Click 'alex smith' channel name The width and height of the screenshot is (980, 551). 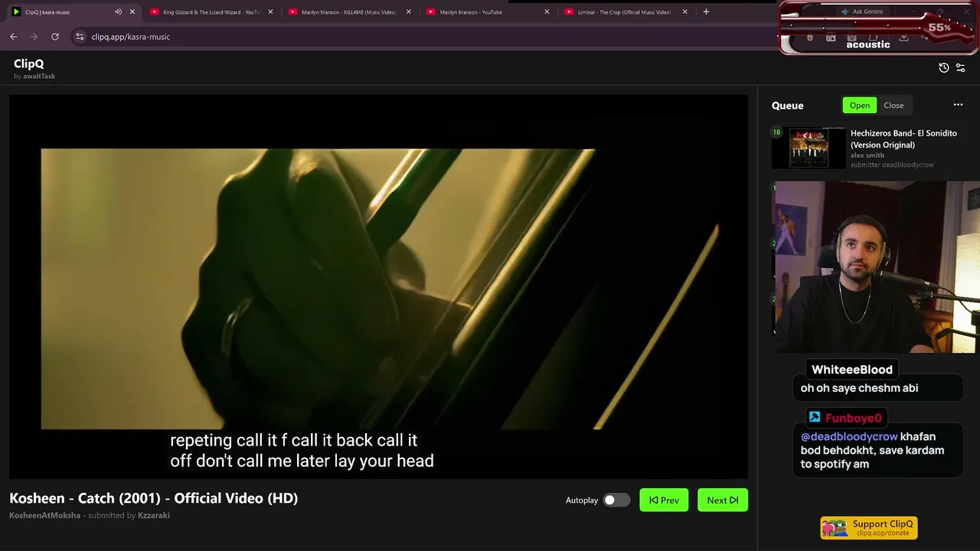click(867, 155)
